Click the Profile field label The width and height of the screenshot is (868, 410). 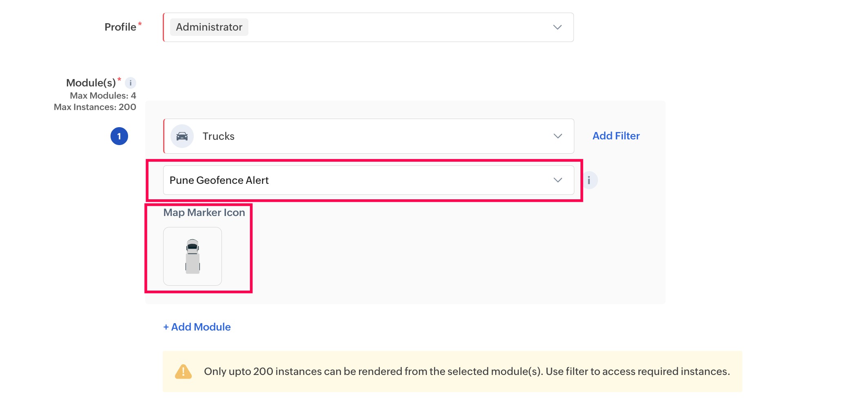120,27
